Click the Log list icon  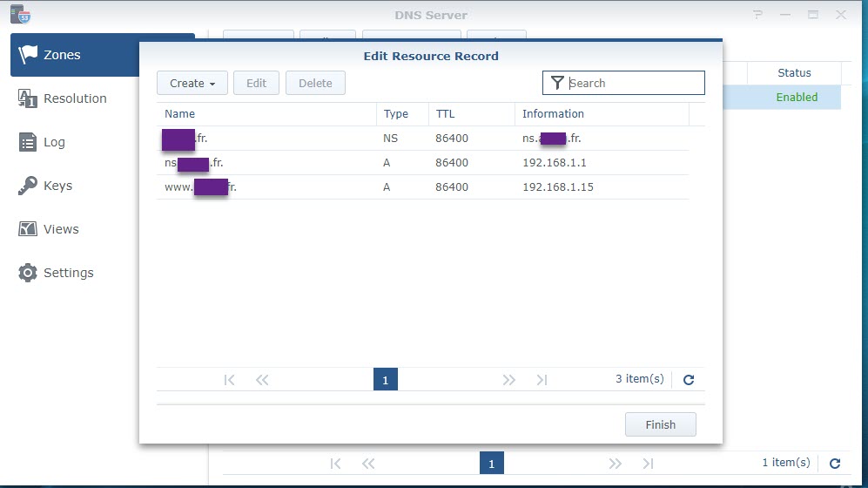click(28, 142)
